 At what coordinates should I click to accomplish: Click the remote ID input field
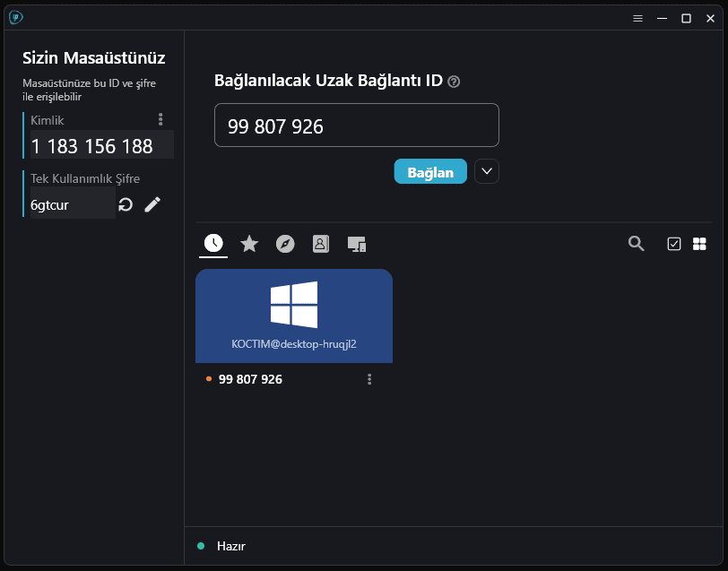356,126
